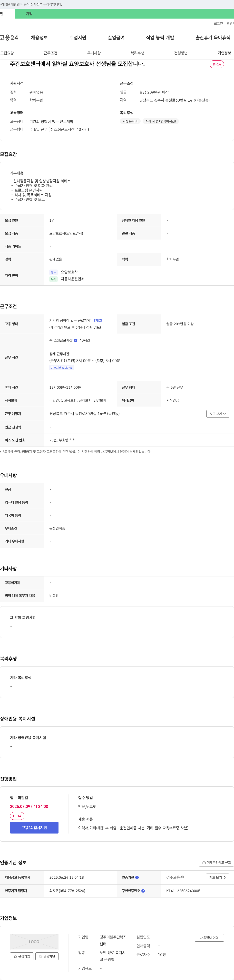234x980 pixels.
Task: Jump to the 우대사항 section tab
Action: click(94, 53)
